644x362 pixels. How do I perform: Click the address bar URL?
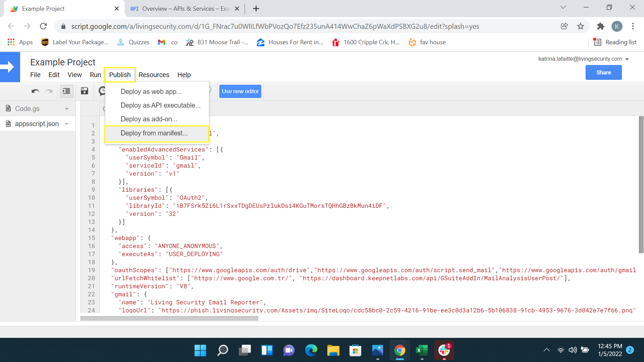(x=275, y=26)
